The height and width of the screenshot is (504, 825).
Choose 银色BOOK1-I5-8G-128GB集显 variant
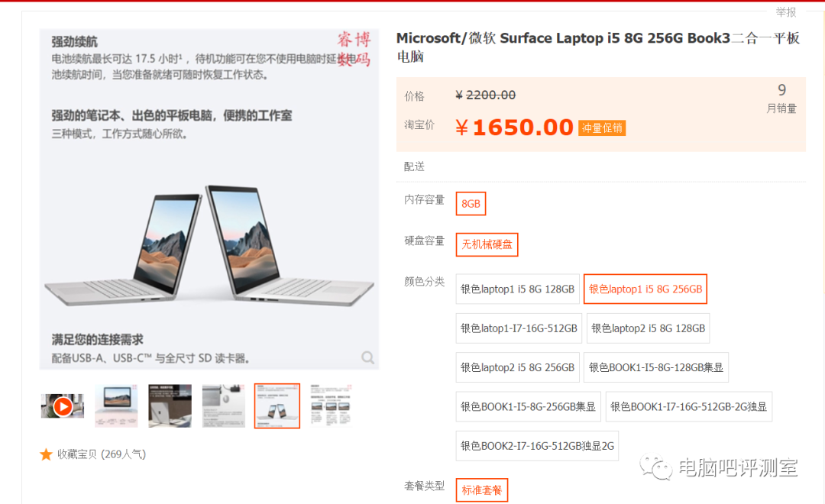click(x=655, y=367)
